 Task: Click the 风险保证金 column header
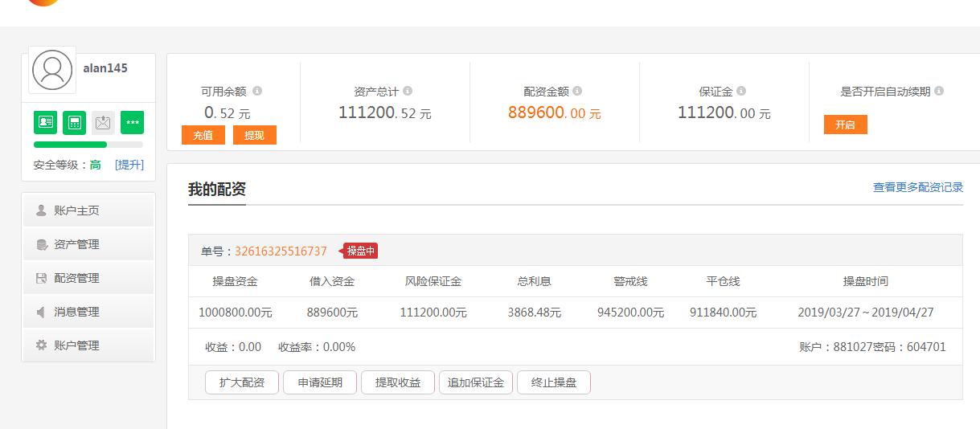[x=433, y=281]
